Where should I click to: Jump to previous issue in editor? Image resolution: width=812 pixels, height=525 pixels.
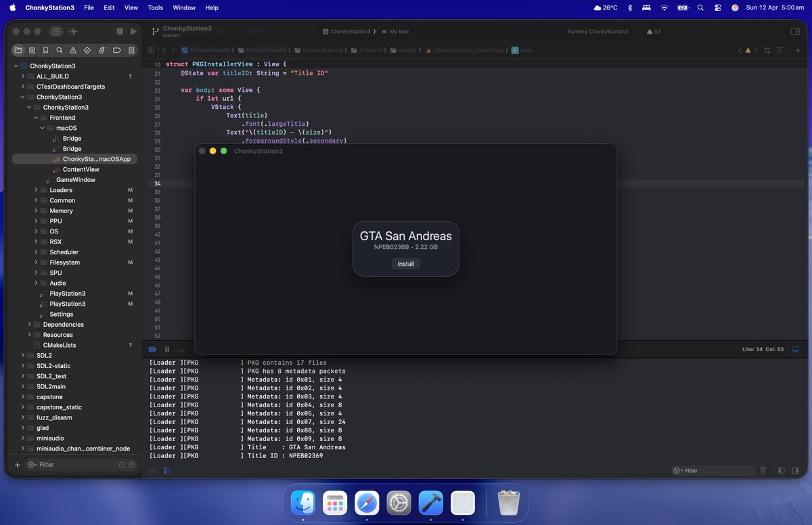click(x=740, y=50)
